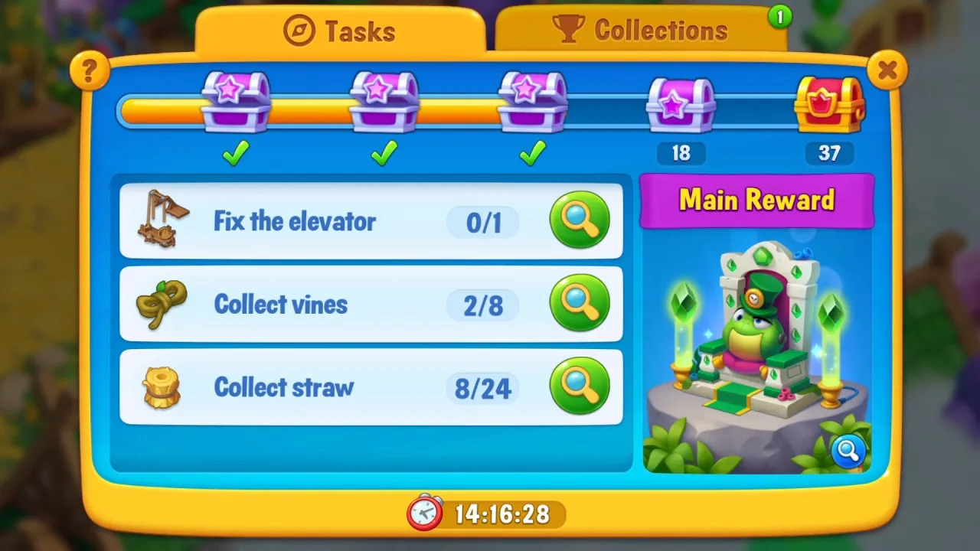The height and width of the screenshot is (551, 980).
Task: Click the third purple star chest
Action: point(533,102)
